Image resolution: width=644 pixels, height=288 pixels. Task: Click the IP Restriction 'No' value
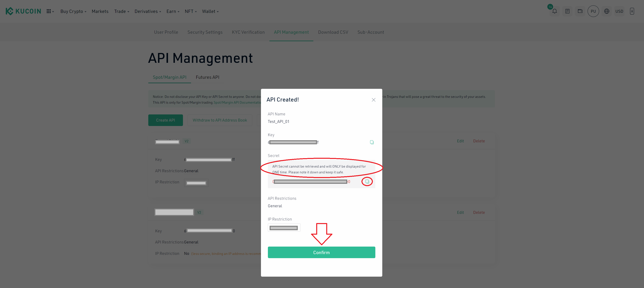pos(186,254)
